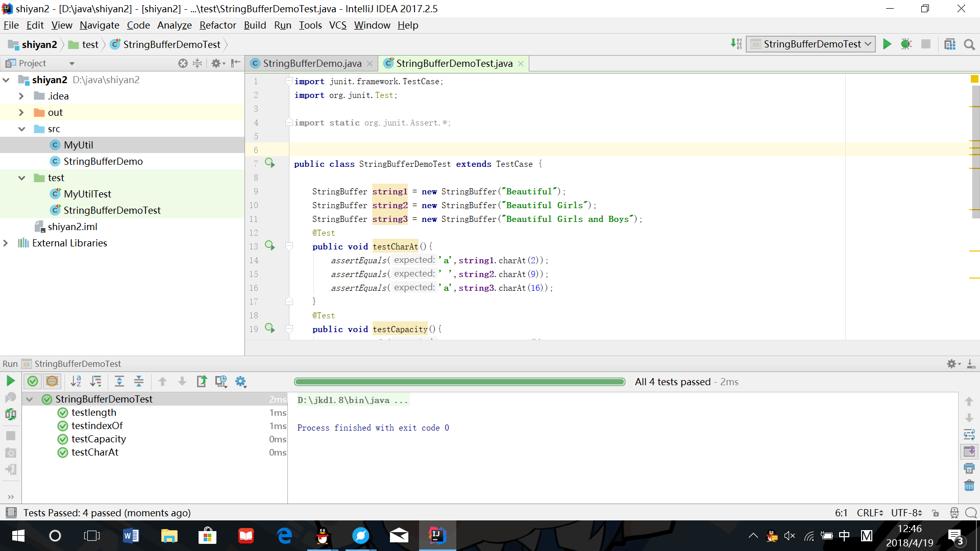980x551 pixels.
Task: Collapse all test results
Action: pos(139,381)
